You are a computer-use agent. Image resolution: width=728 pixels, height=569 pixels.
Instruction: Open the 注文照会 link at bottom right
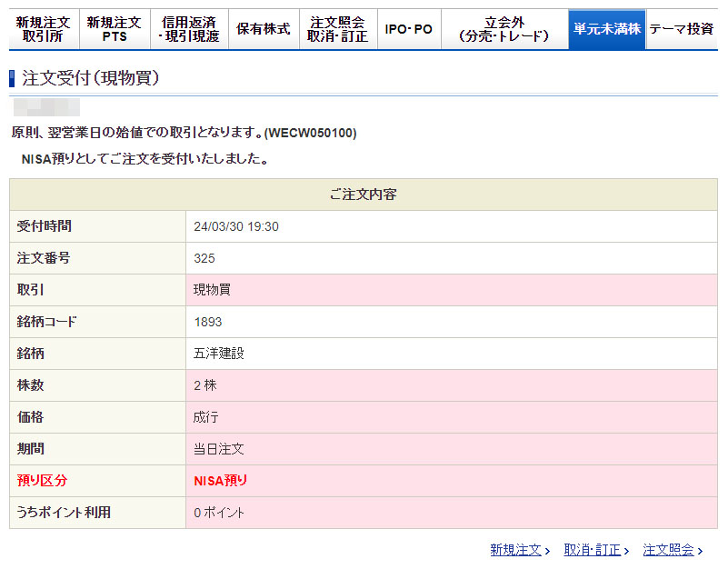[x=668, y=550]
